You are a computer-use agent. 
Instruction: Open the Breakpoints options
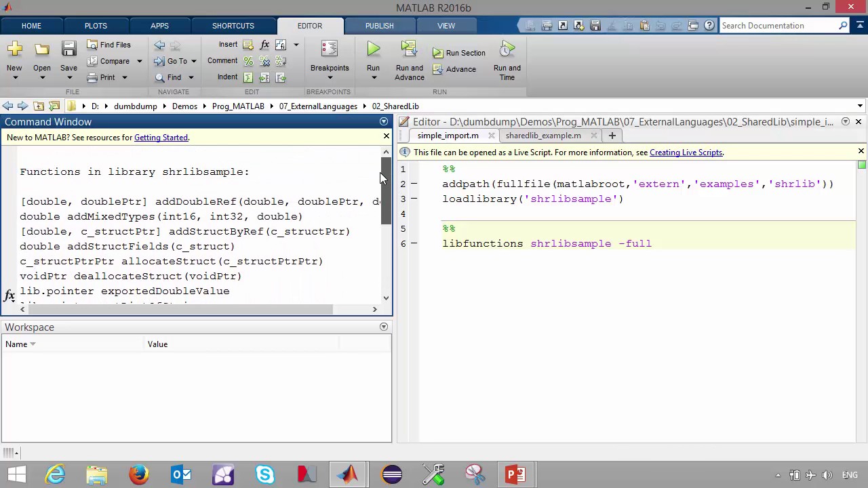coord(330,60)
